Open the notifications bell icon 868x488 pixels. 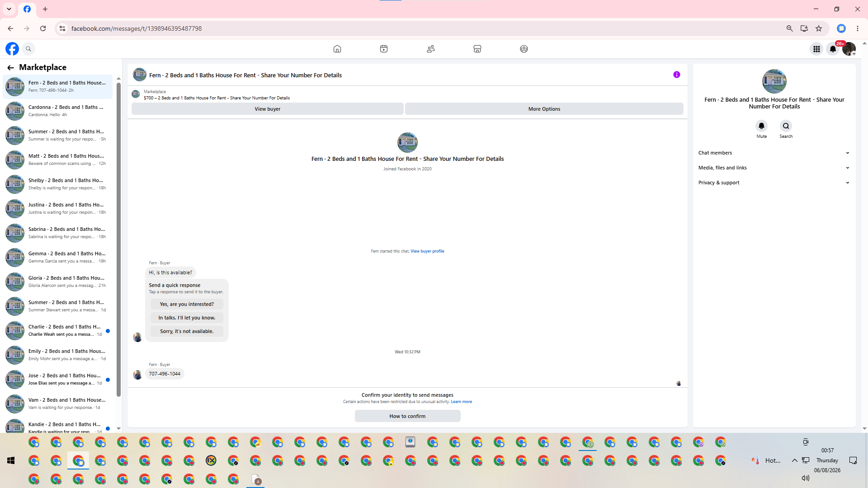(833, 49)
